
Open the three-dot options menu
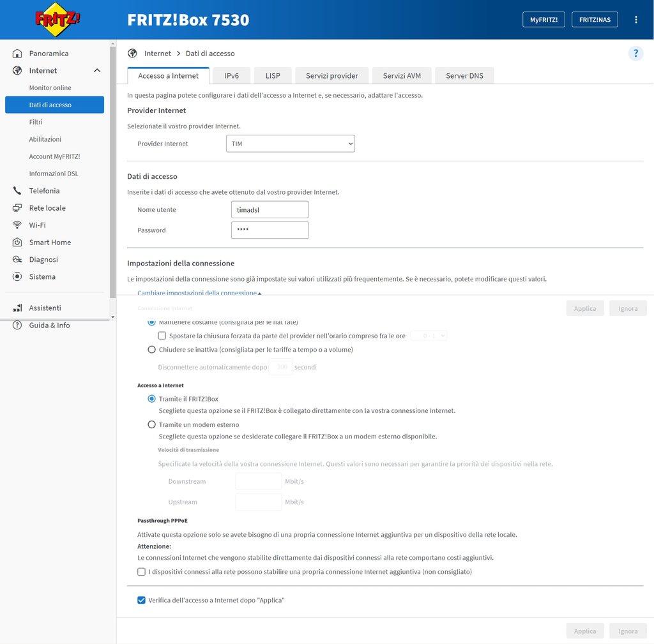pos(635,20)
